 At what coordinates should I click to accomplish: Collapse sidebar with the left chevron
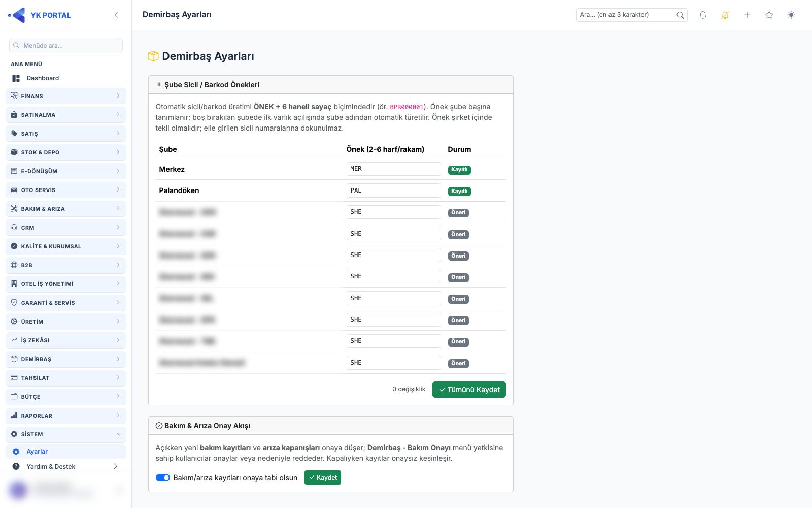click(x=116, y=15)
